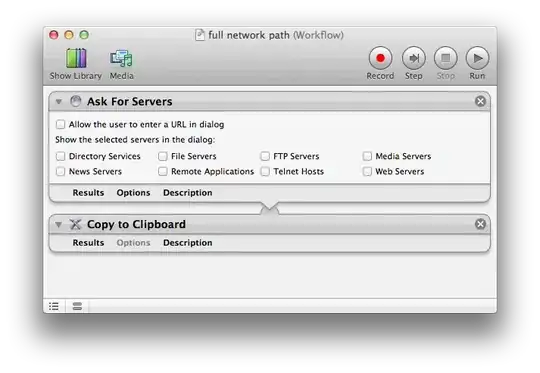Click the document icon in title bar
This screenshot has width=540, height=373.
point(200,35)
